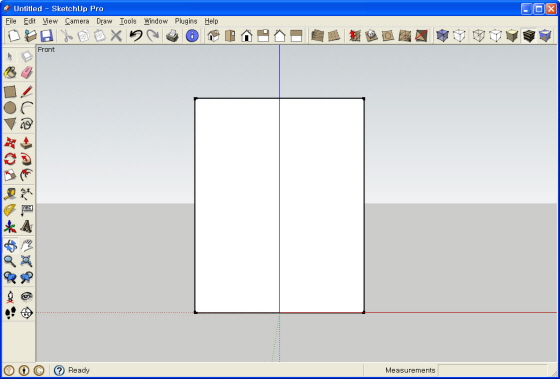Pick the Paint Bucket tool
This screenshot has height=379, width=560.
pos(10,73)
